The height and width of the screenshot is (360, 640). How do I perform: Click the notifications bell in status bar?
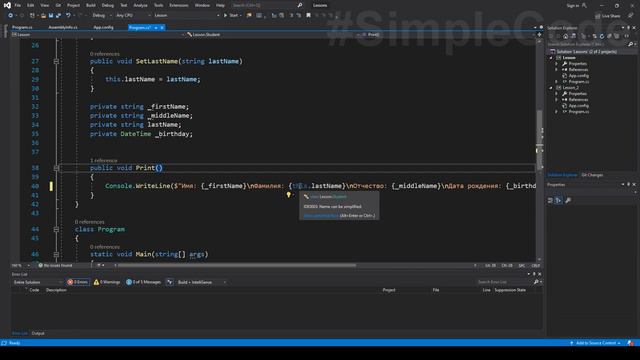coord(631,343)
